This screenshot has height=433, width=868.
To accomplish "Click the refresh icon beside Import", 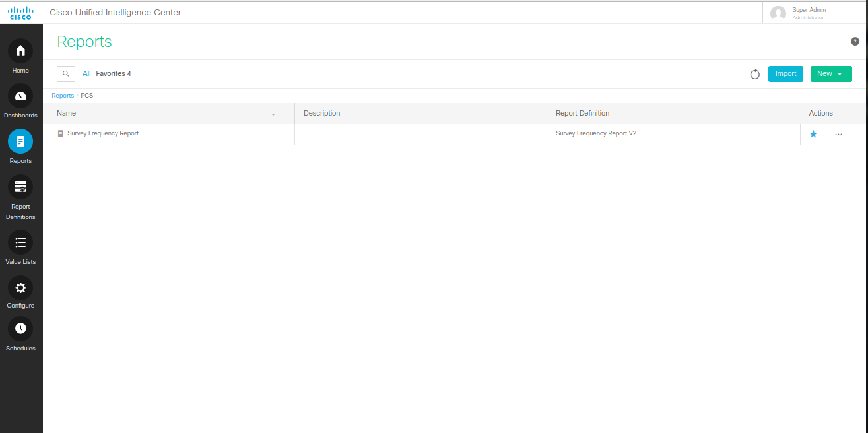I will [x=755, y=74].
